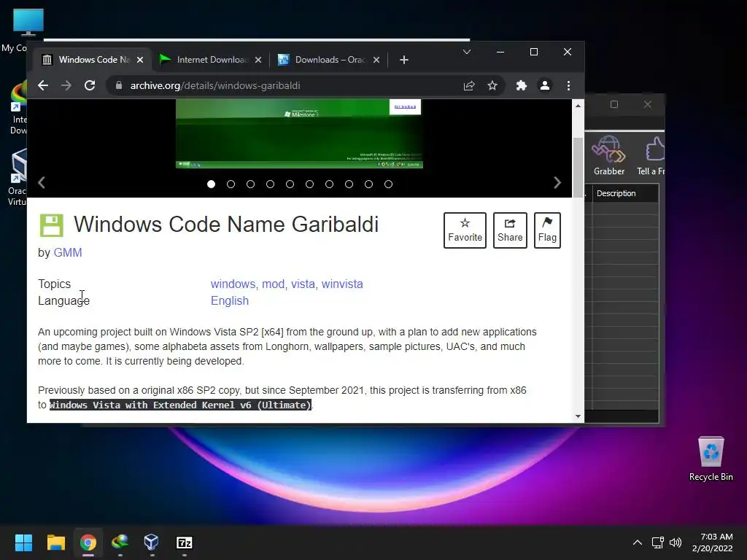The image size is (747, 560).
Task: Open the mod topic link
Action: (273, 284)
